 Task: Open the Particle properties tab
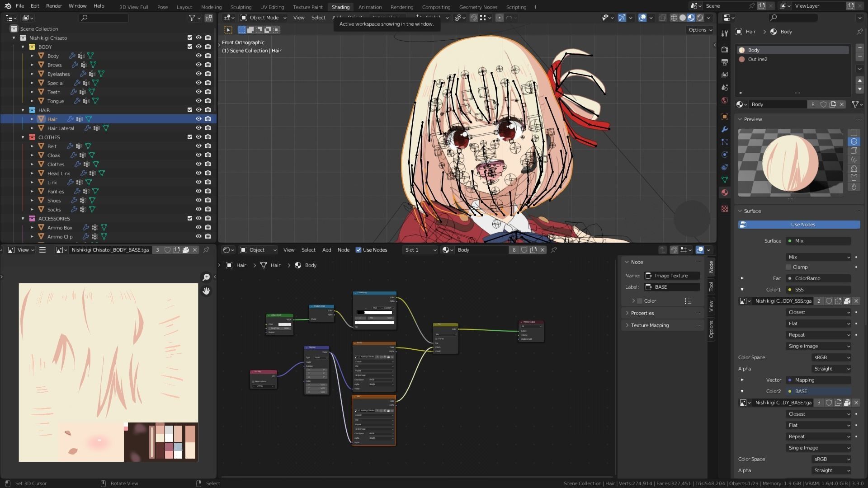tap(725, 142)
